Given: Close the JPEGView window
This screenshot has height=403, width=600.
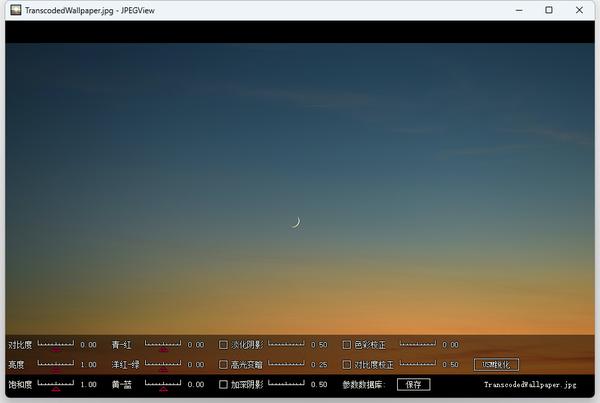Looking at the screenshot, I should pyautogui.click(x=579, y=10).
